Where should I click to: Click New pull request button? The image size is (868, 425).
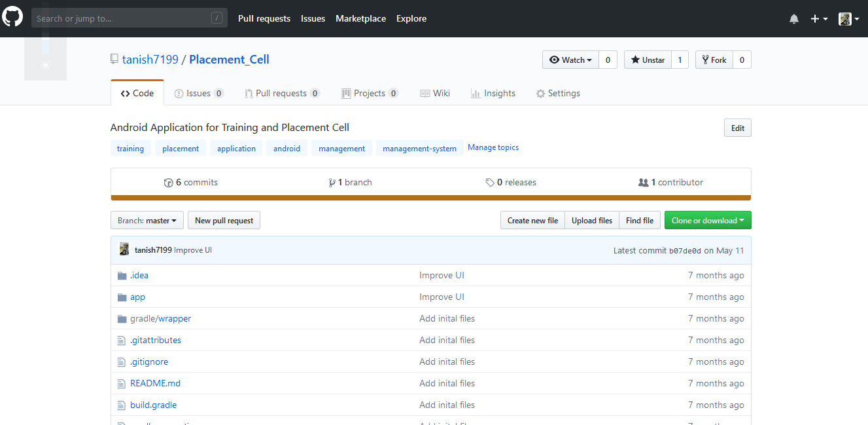coord(224,221)
